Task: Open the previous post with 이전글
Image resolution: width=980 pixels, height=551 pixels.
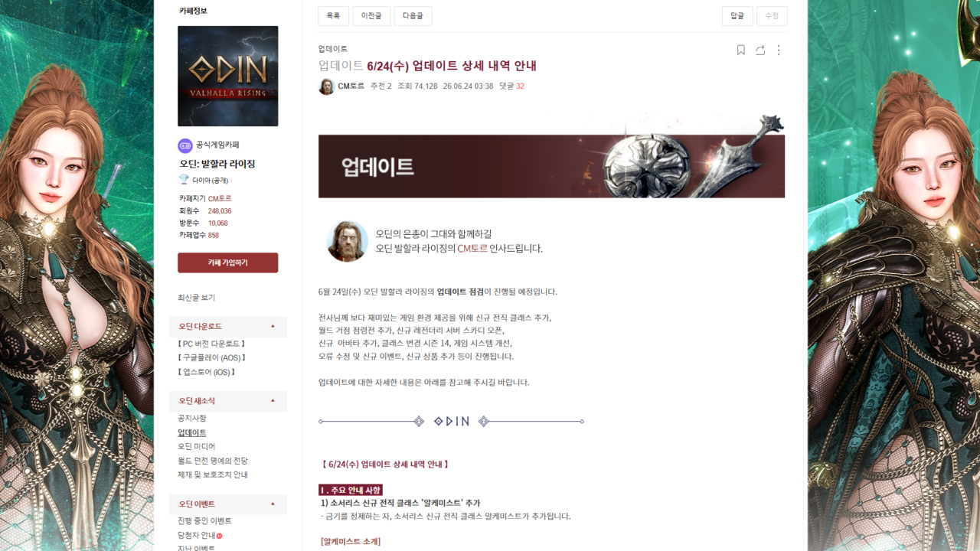Action: (x=371, y=16)
